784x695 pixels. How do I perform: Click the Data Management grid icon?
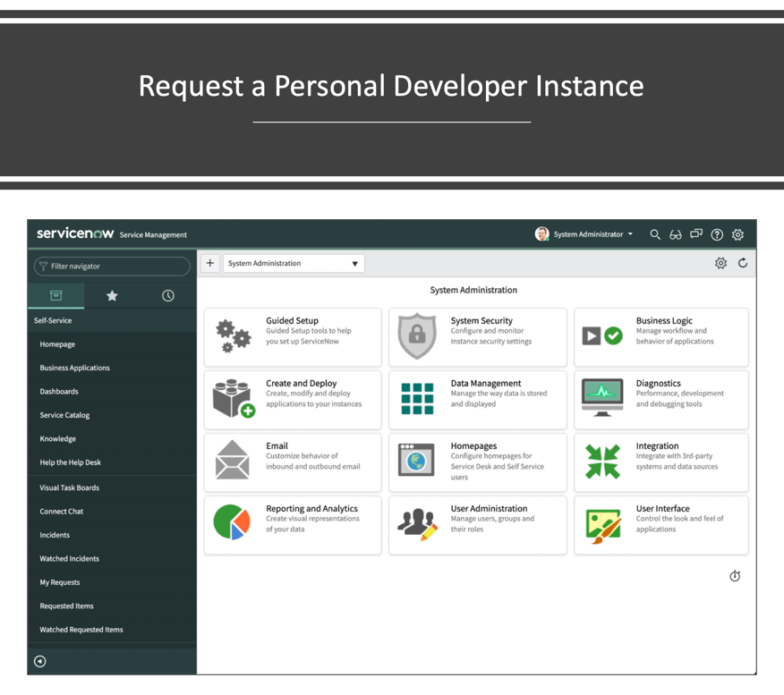(x=417, y=398)
